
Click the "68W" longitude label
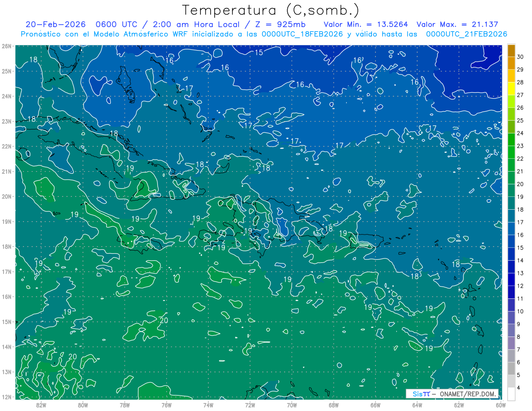[x=333, y=405]
